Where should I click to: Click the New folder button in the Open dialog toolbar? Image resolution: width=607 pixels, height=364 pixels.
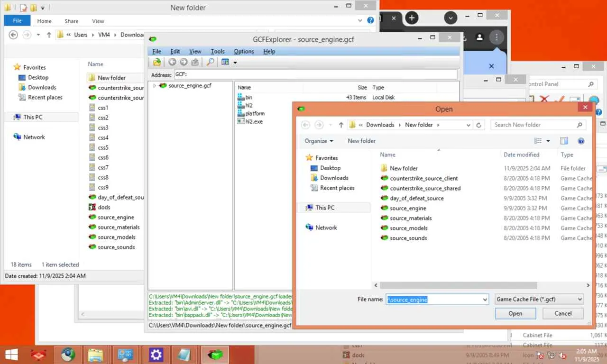point(361,141)
